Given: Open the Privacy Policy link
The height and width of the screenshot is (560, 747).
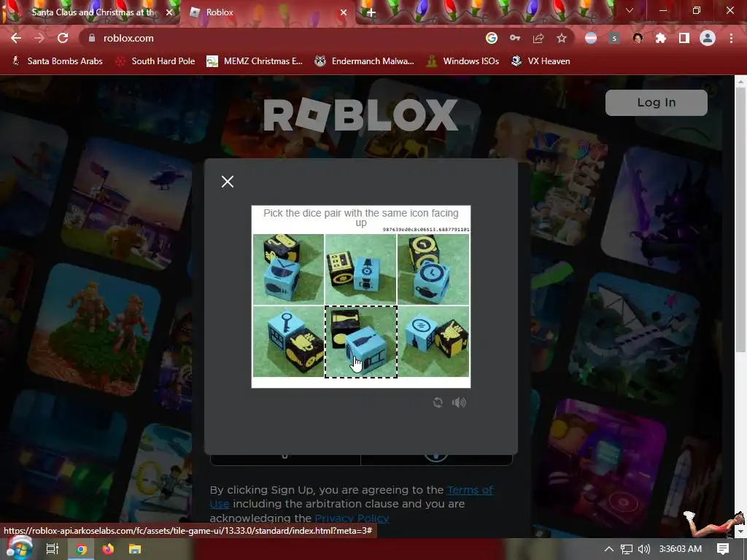Looking at the screenshot, I should click(x=352, y=518).
